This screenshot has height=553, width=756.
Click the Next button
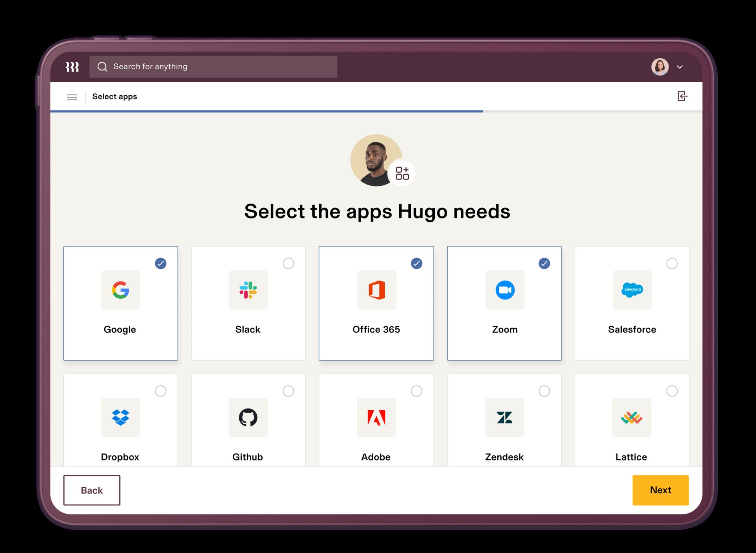pyautogui.click(x=660, y=490)
